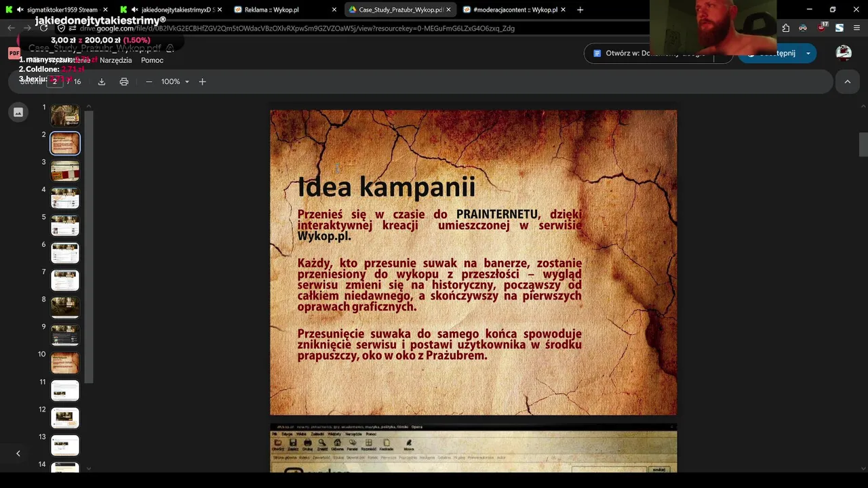
Task: Open the browser extensions puzzle icon
Action: (785, 28)
